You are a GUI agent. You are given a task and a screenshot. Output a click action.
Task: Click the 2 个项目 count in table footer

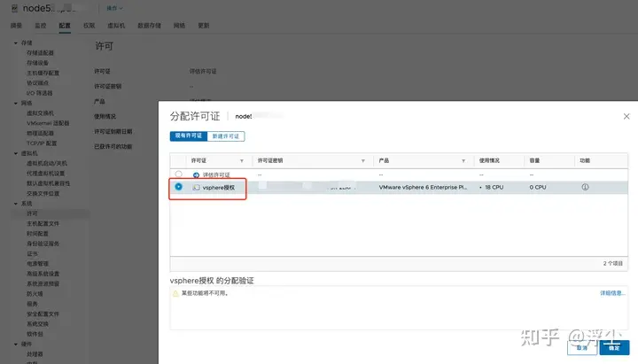[x=613, y=264]
